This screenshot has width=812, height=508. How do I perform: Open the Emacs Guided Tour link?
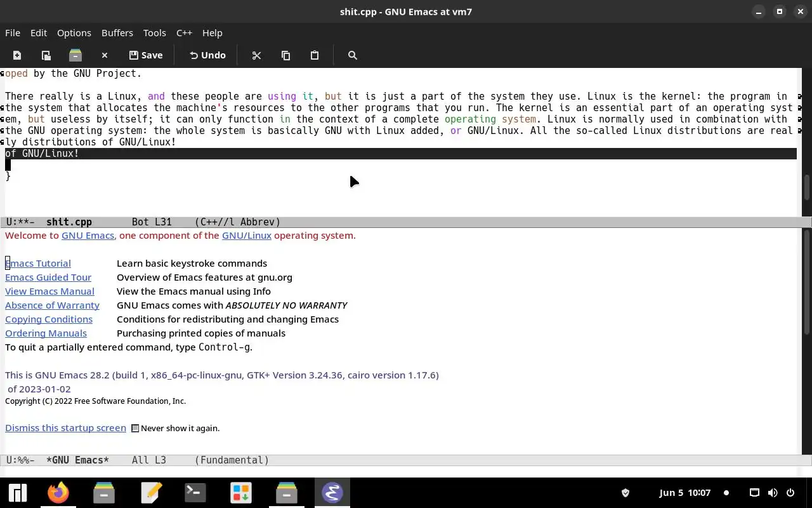point(48,277)
